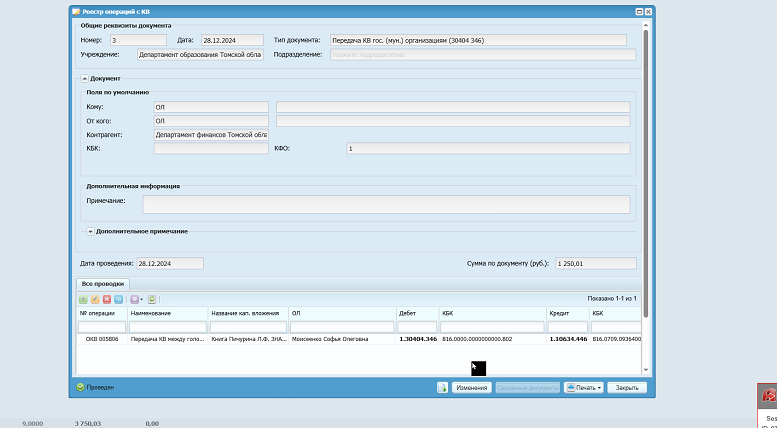777x428 pixels.
Task: Open the Печать dropdown button
Action: coord(584,388)
